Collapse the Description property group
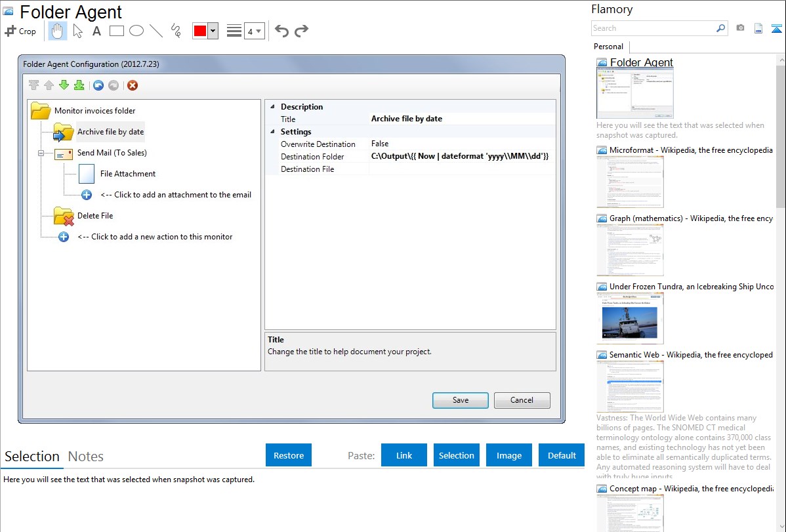The height and width of the screenshot is (532, 786). [x=273, y=106]
